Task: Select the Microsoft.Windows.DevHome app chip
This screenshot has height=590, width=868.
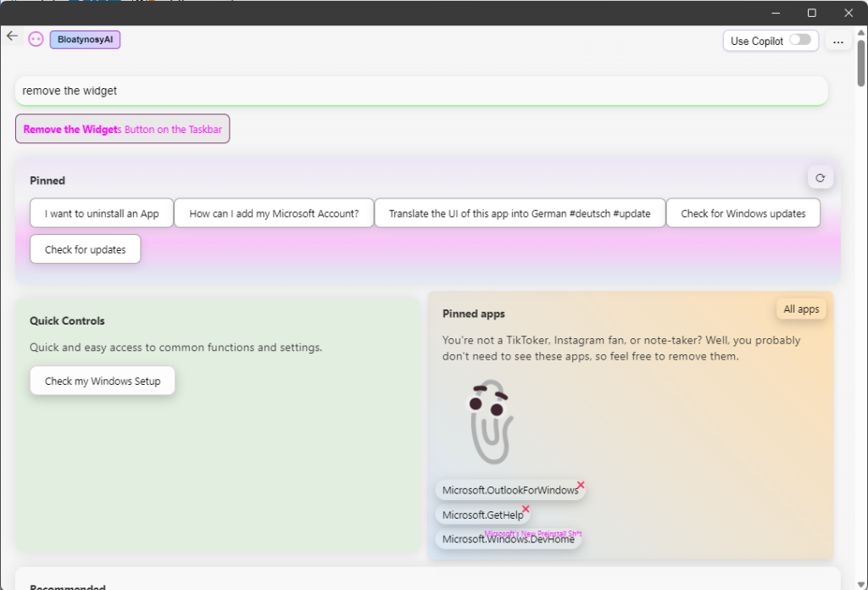Action: click(x=508, y=539)
